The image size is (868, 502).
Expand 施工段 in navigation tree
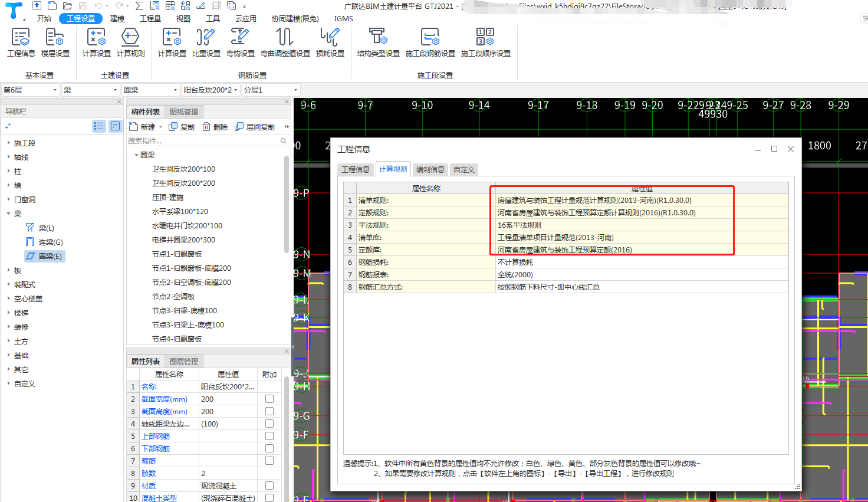coord(8,143)
